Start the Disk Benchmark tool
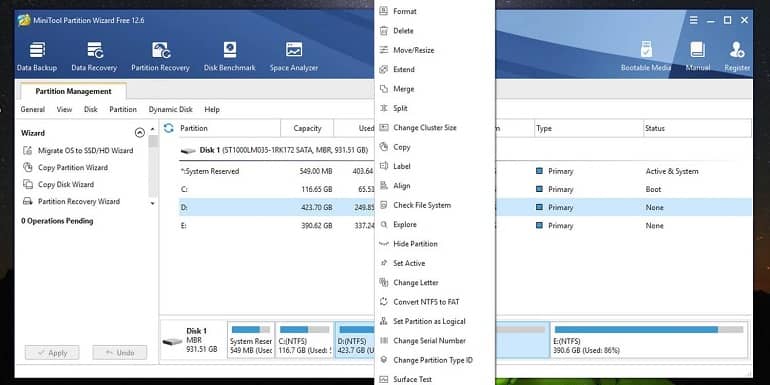The width and height of the screenshot is (770, 385). [x=230, y=56]
